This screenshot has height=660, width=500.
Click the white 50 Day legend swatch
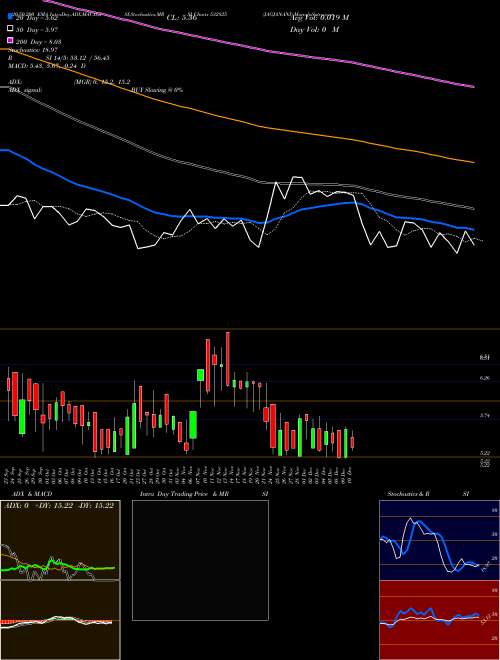(x=10, y=29)
